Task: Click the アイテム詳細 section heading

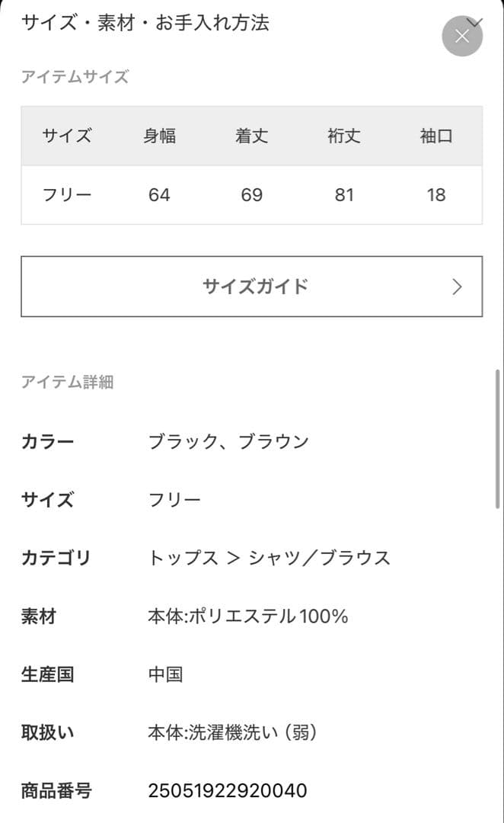Action: pos(69,382)
